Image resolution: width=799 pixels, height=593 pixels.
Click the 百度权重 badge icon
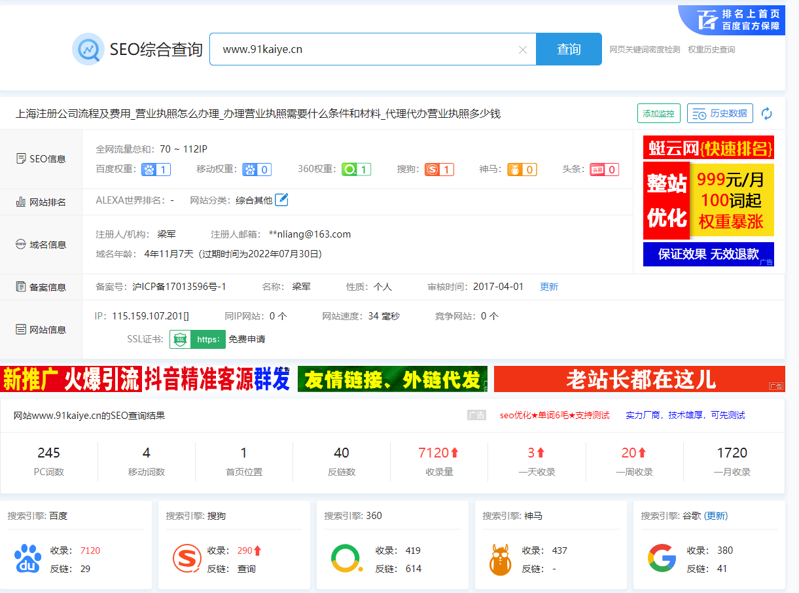pyautogui.click(x=156, y=170)
